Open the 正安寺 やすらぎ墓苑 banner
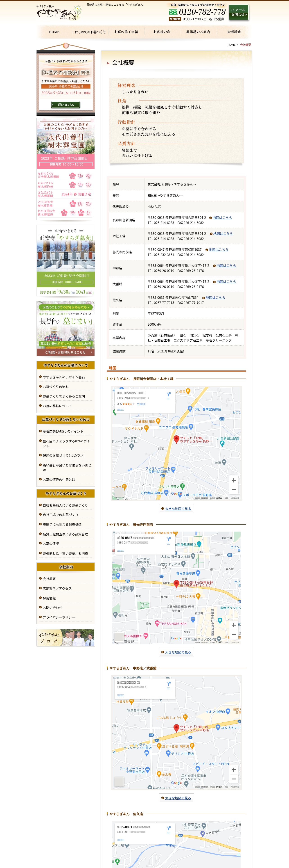289x868 pixels. pos(65,260)
